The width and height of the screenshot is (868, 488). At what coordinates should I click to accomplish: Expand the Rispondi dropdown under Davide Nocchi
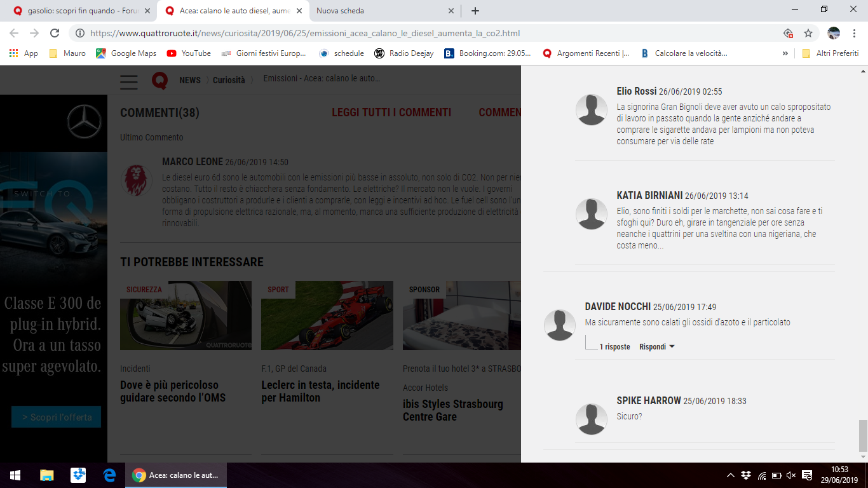[657, 347]
